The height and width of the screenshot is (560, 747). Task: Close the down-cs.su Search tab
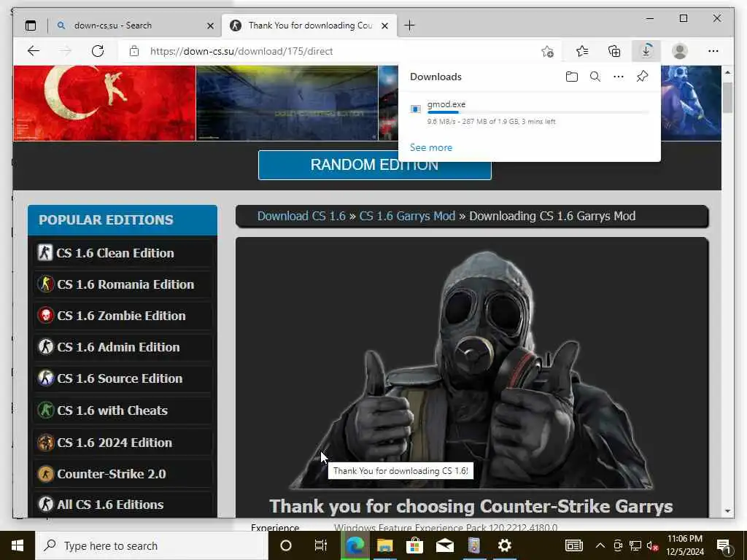210,26
